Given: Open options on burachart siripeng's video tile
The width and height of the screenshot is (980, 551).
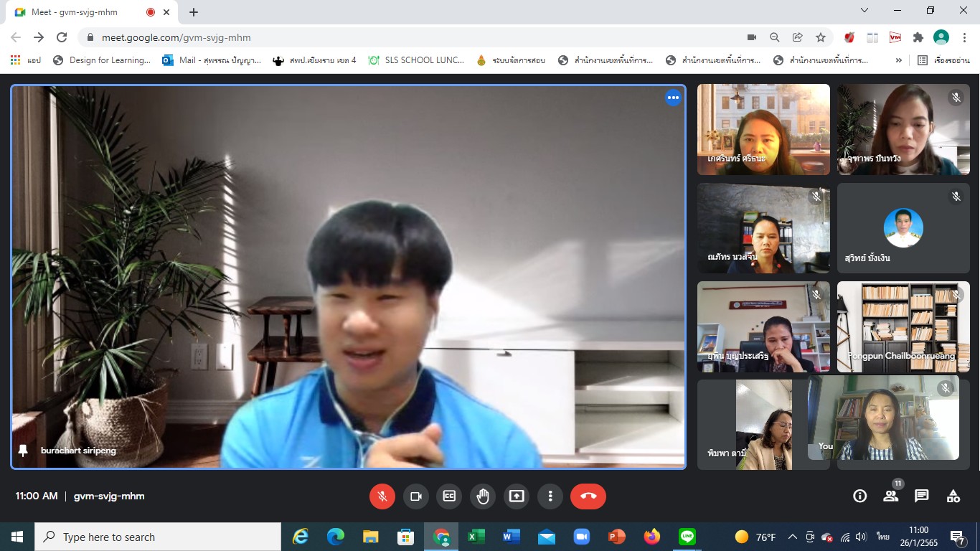Looking at the screenshot, I should coord(673,98).
